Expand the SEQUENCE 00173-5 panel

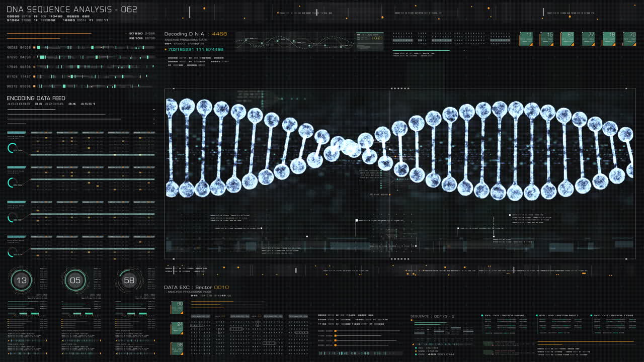[434, 315]
